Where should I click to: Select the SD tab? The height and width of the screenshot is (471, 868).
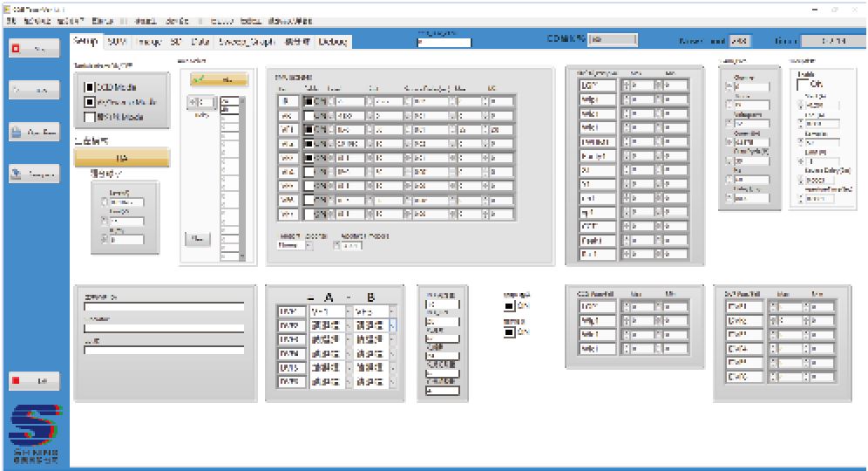(x=176, y=42)
